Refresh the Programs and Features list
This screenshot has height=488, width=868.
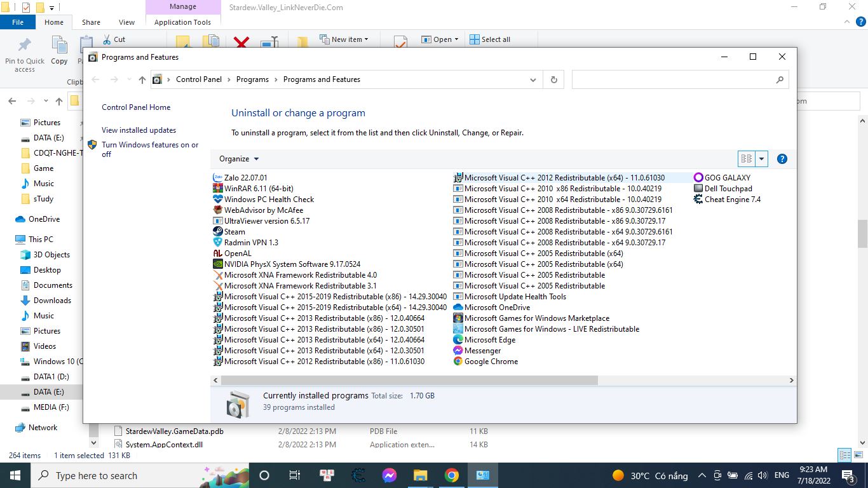pyautogui.click(x=553, y=79)
